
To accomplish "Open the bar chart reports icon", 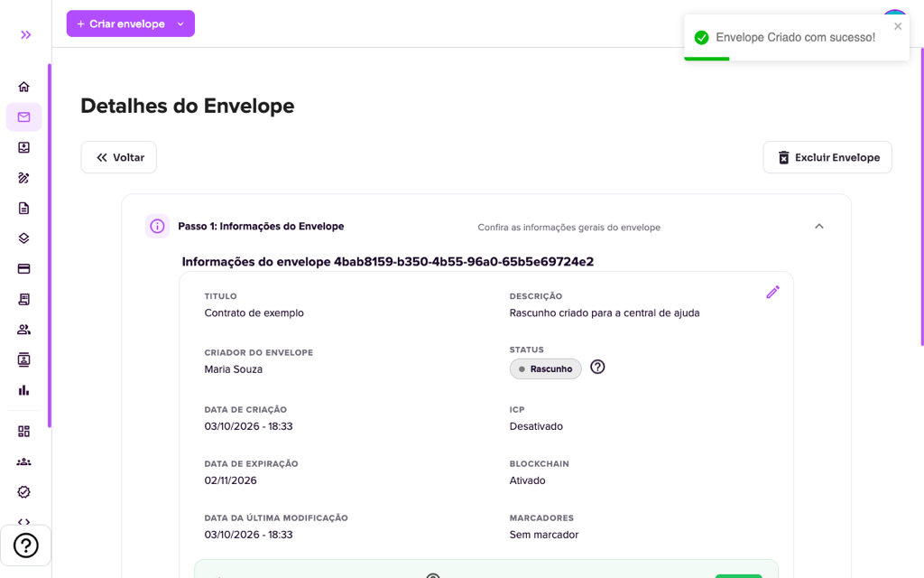I will pyautogui.click(x=23, y=390).
